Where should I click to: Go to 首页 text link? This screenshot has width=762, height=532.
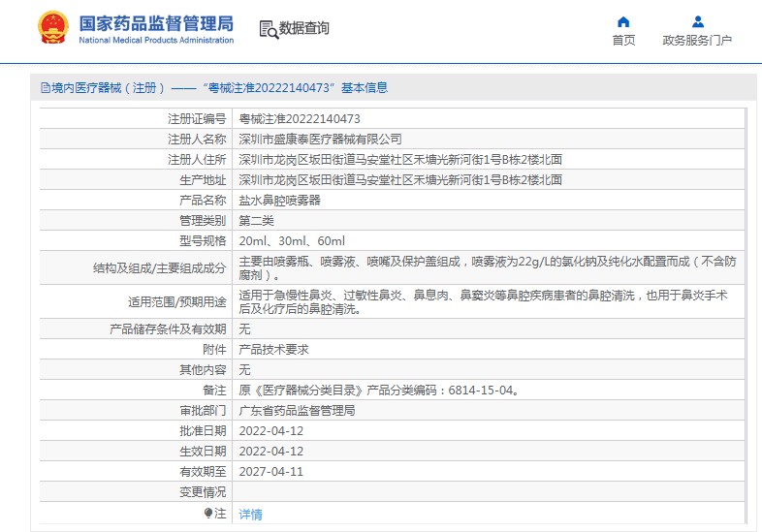623,41
